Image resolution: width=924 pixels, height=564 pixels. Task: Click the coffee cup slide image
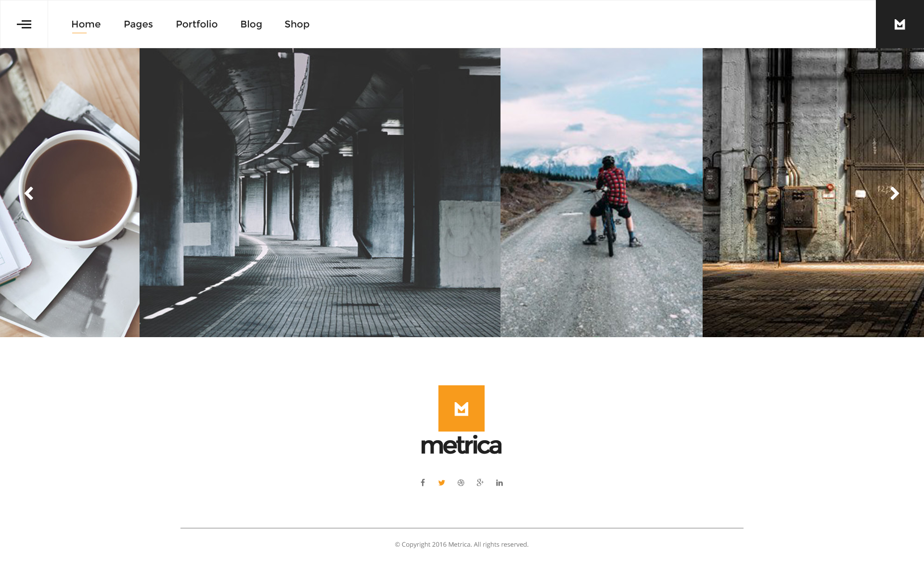tap(70, 193)
